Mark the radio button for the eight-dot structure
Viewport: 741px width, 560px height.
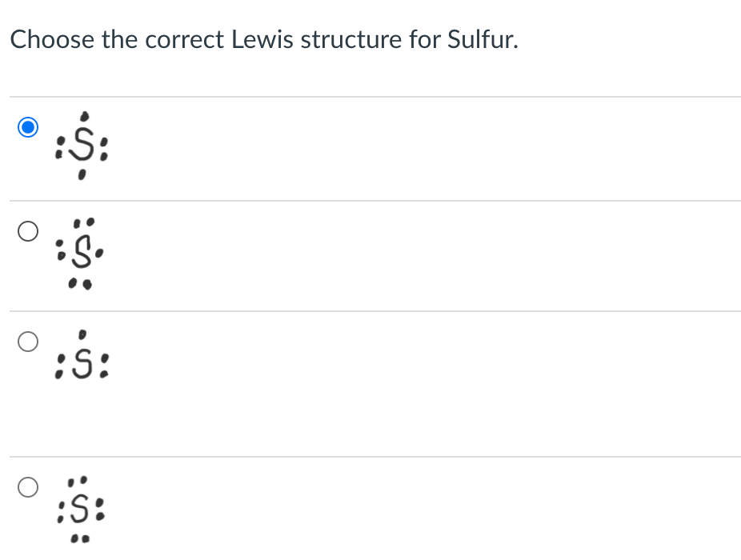(27, 487)
